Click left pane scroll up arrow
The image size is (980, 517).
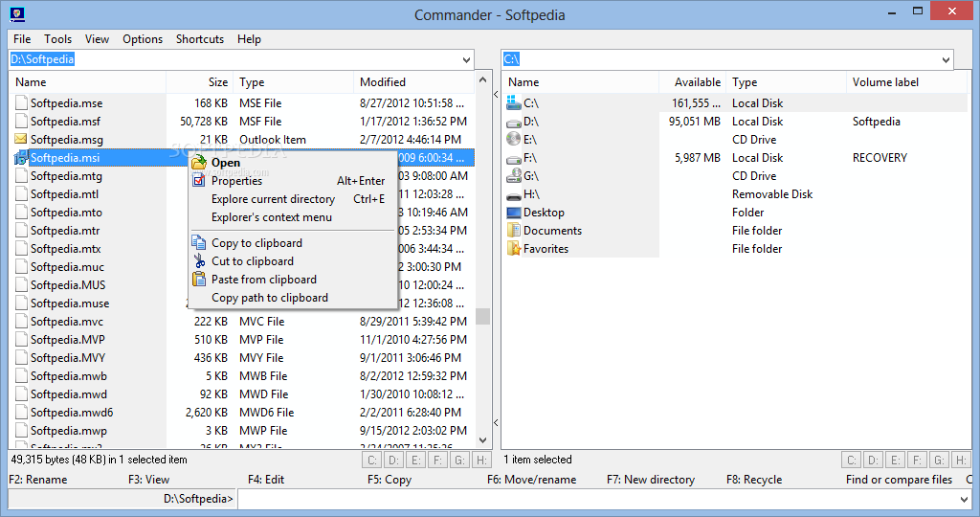click(482, 80)
